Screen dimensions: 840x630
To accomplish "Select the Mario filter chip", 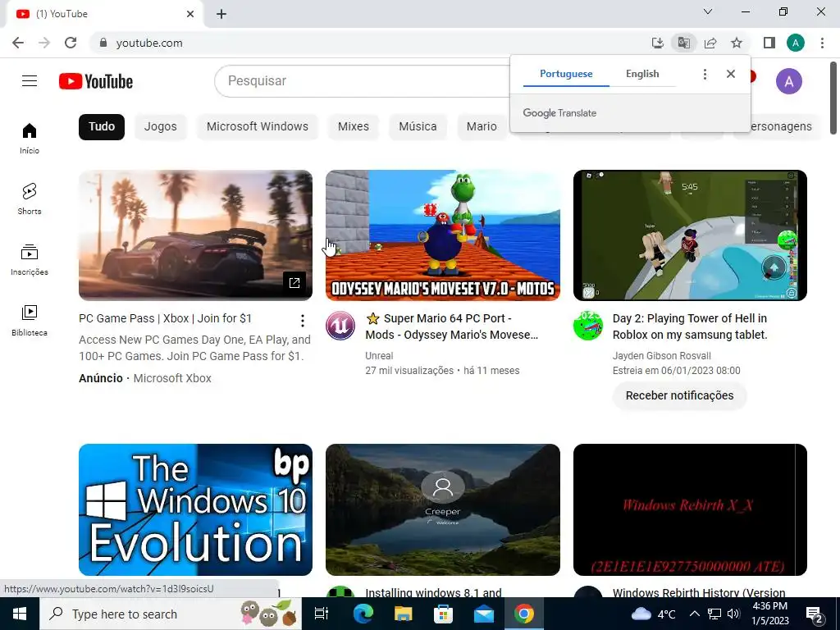I will pos(482,127).
